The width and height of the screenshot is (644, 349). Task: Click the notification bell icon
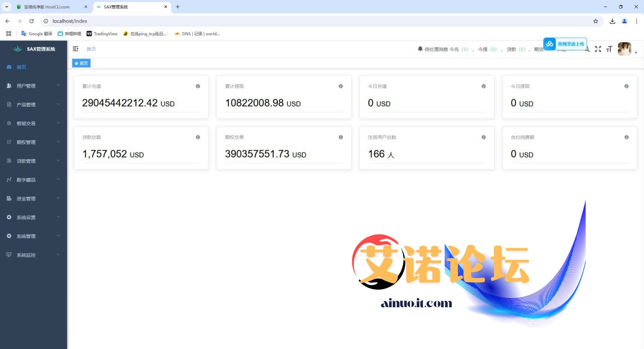coord(420,49)
